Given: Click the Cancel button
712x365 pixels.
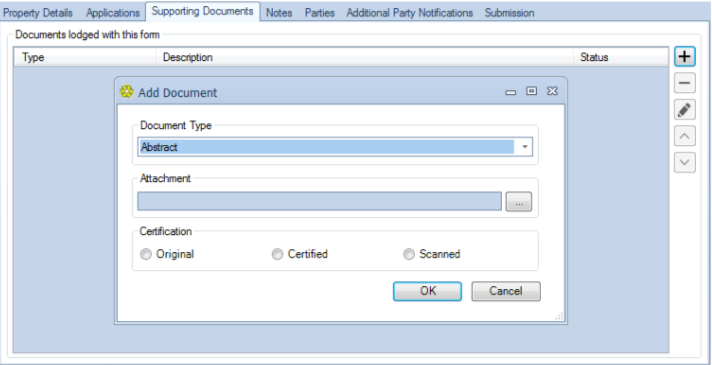Looking at the screenshot, I should [x=506, y=291].
